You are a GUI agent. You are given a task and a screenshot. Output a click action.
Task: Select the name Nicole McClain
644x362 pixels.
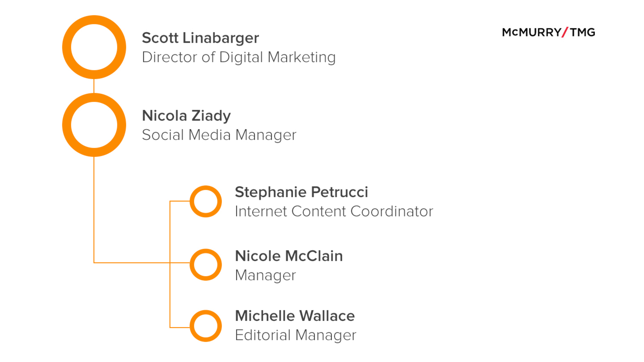coord(289,256)
